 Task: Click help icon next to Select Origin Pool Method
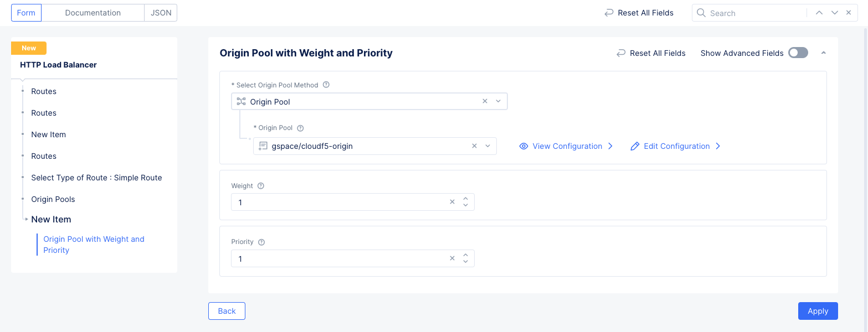(x=326, y=85)
